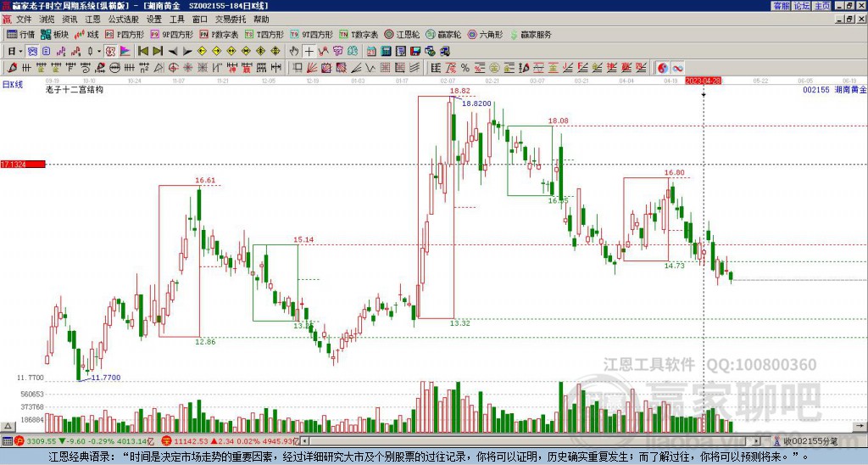Open the 论坛 forum link
The image size is (868, 465).
click(x=802, y=6)
